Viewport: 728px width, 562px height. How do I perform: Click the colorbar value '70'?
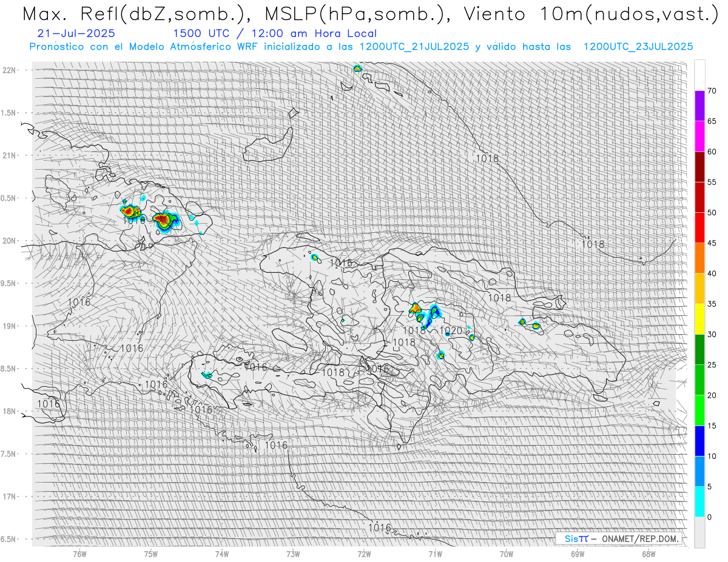pyautogui.click(x=711, y=91)
